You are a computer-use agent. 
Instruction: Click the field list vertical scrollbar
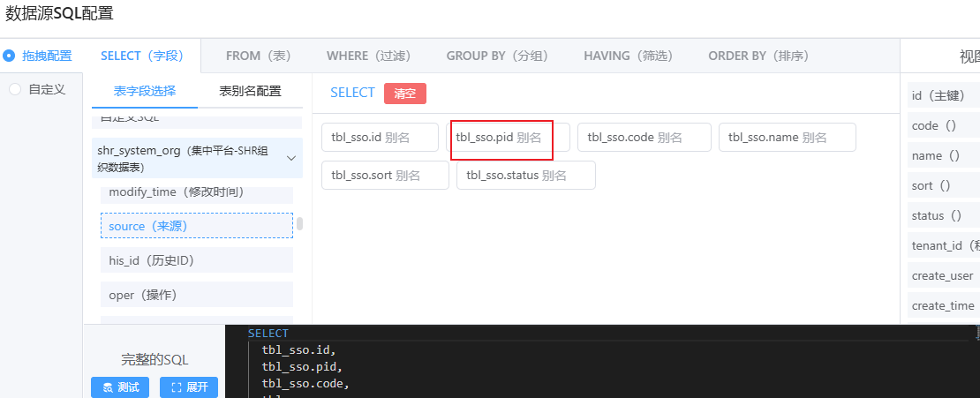tap(299, 223)
